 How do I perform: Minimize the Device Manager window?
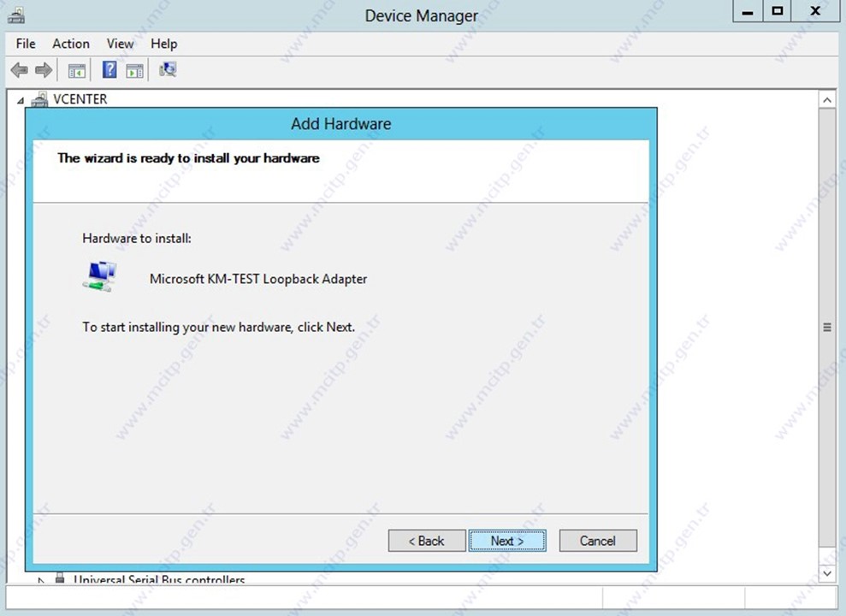[x=748, y=12]
